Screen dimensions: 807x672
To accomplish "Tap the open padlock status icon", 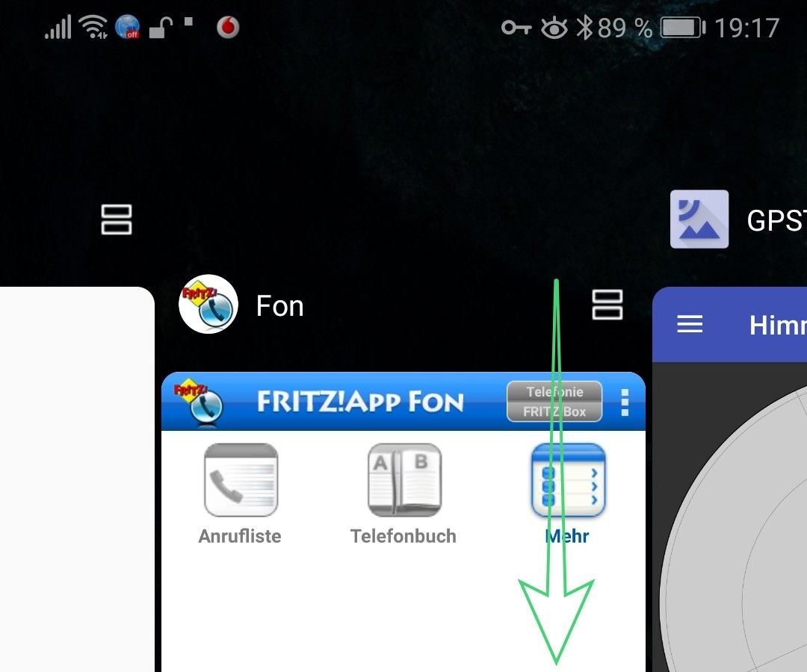I will pyautogui.click(x=160, y=28).
